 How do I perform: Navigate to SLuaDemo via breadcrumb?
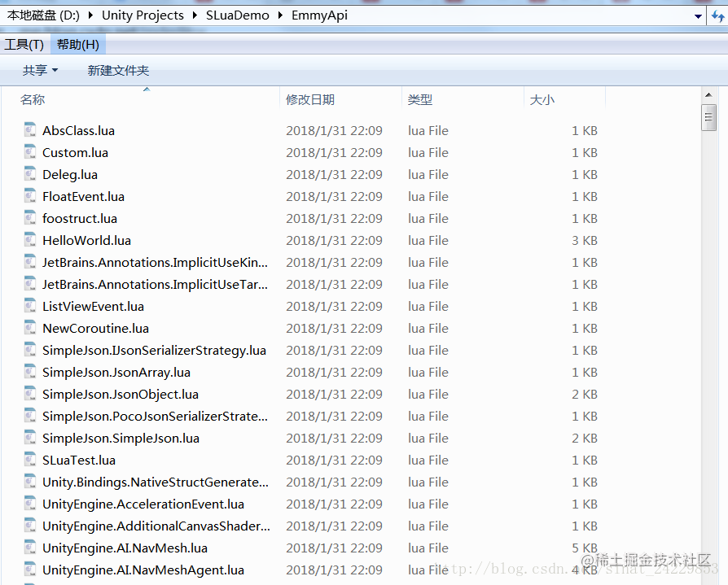(238, 15)
